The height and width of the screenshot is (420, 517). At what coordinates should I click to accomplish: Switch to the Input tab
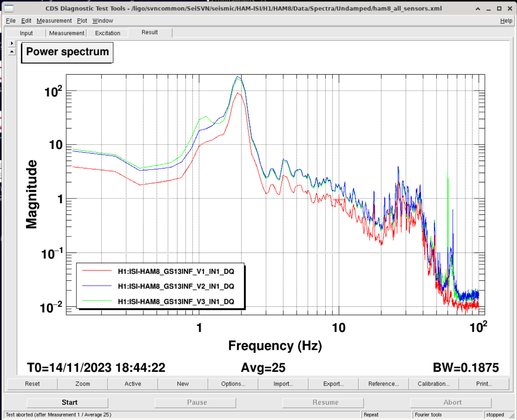point(26,33)
